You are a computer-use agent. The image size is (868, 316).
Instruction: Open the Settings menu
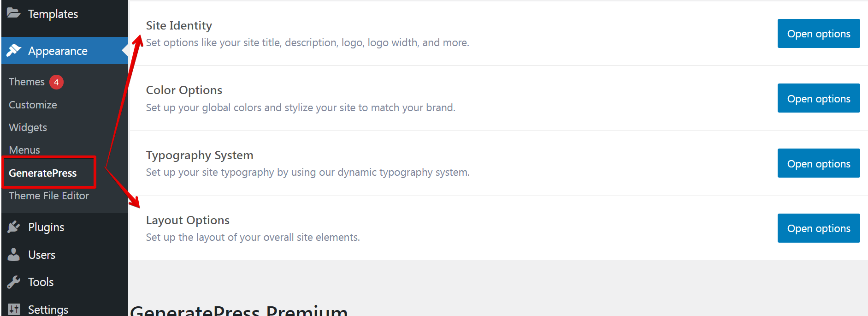pos(48,309)
